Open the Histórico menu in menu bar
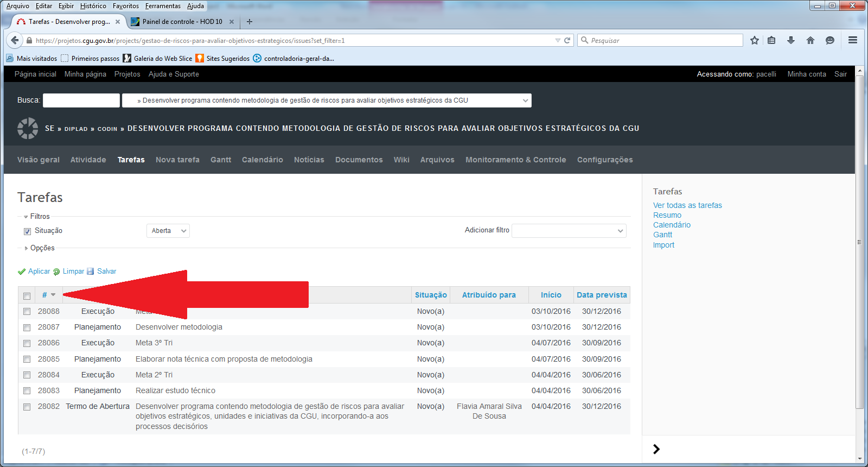This screenshot has height=467, width=868. 93,6
